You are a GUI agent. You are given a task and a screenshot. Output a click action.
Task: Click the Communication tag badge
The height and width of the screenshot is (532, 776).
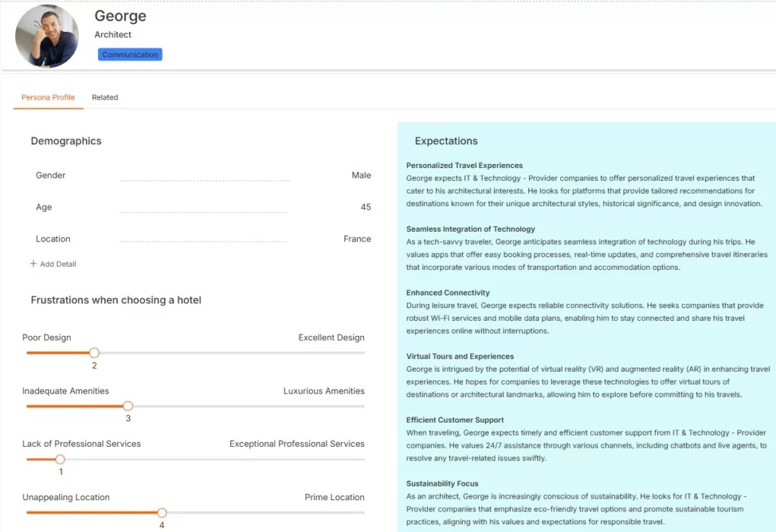coord(130,55)
